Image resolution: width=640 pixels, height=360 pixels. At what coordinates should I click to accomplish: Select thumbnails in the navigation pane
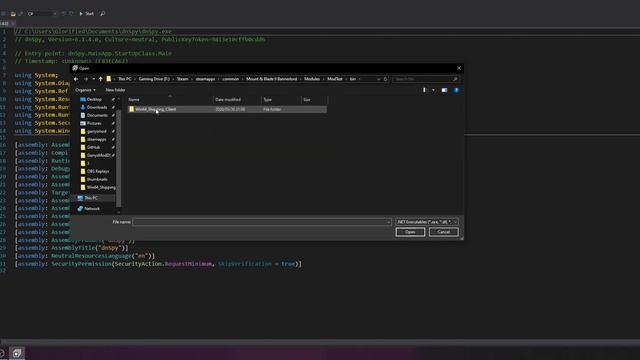pyautogui.click(x=97, y=180)
